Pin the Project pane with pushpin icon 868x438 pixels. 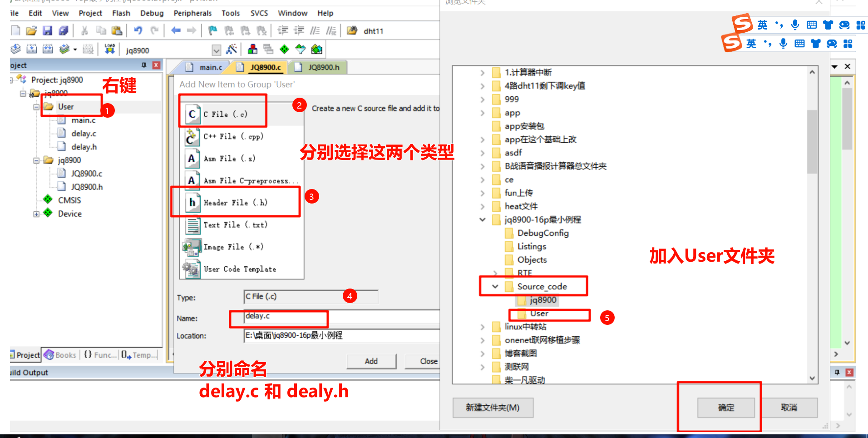pos(144,65)
